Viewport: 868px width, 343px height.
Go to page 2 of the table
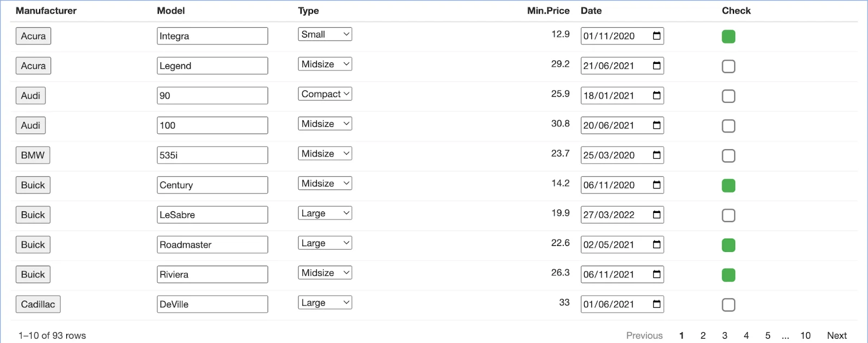coord(703,336)
